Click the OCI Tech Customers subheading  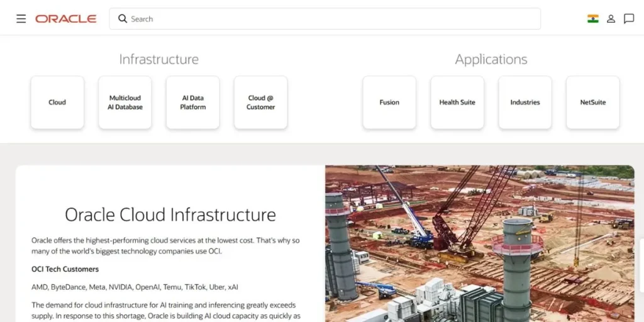(65, 269)
